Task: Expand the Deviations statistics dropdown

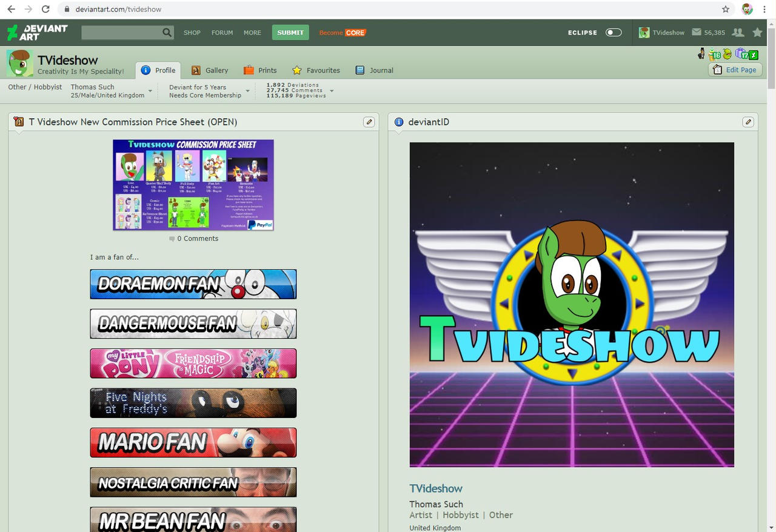Action: coord(332,91)
